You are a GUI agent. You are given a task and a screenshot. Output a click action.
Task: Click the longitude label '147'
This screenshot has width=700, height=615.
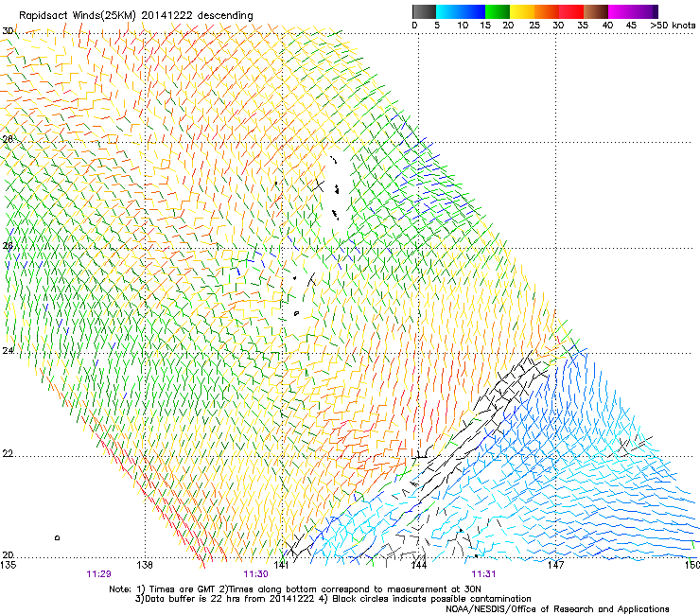[x=556, y=565]
